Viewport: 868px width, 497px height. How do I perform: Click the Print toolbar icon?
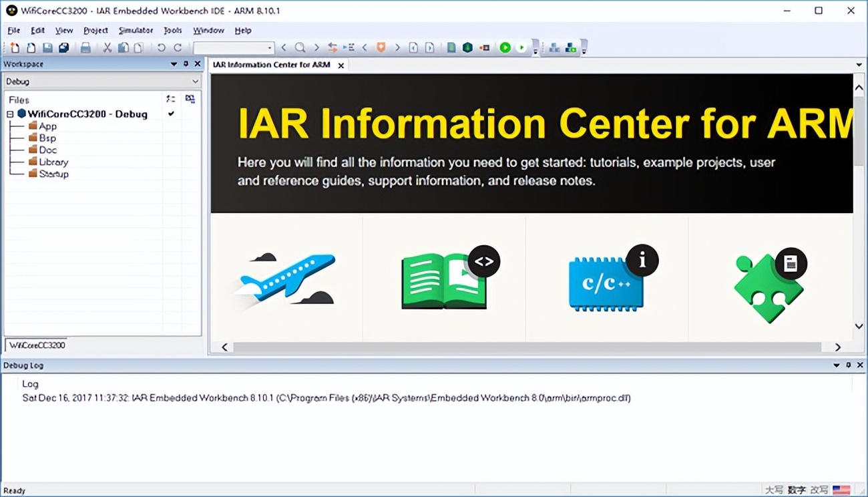click(x=85, y=47)
